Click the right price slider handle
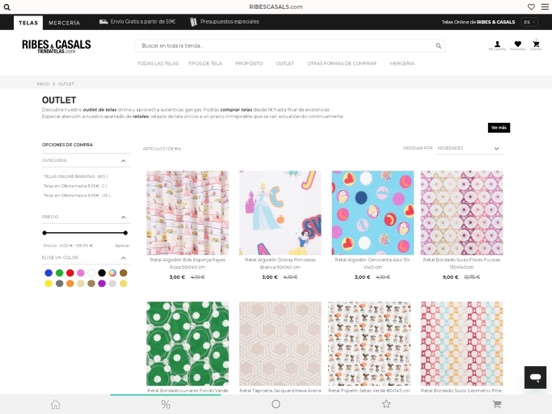The width and height of the screenshot is (552, 414). tap(125, 233)
